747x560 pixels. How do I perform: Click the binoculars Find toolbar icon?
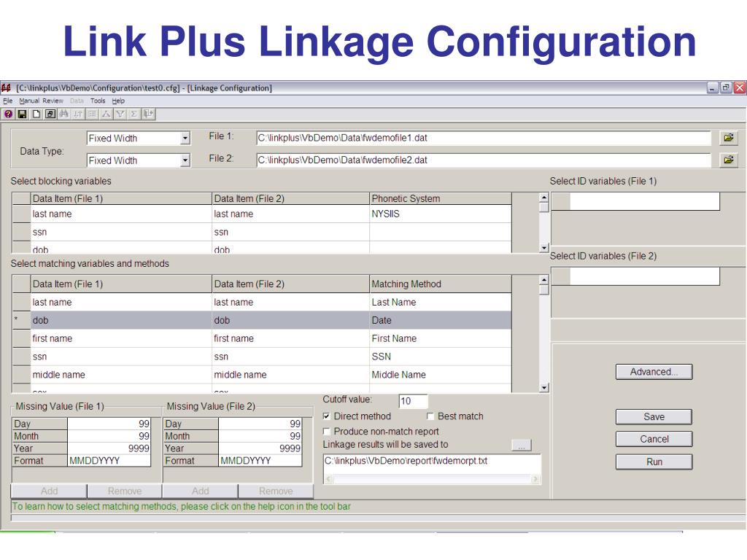[x=64, y=114]
